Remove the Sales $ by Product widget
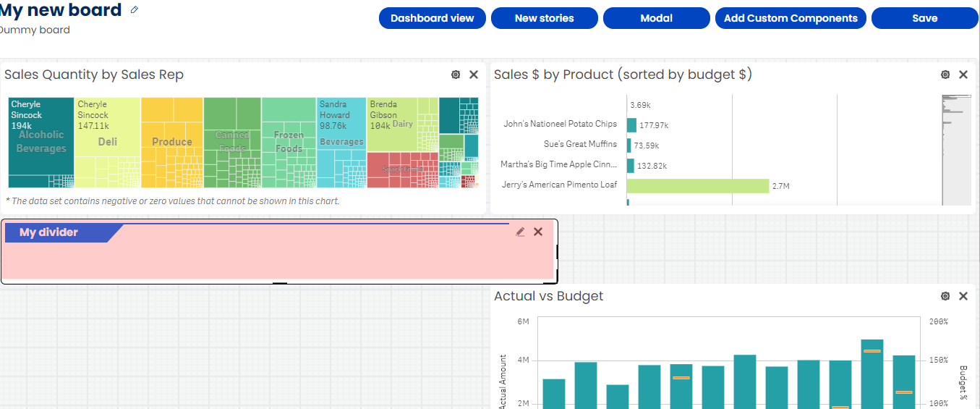This screenshot has height=409, width=980. pyautogui.click(x=963, y=75)
